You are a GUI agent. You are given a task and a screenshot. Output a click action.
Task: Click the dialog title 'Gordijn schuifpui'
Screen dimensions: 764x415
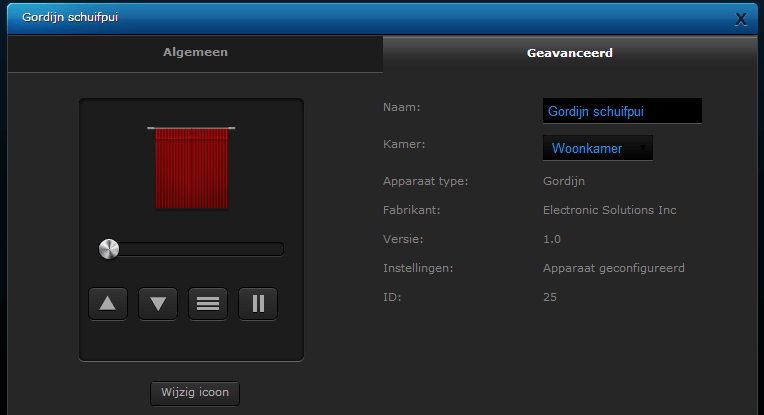coord(70,18)
